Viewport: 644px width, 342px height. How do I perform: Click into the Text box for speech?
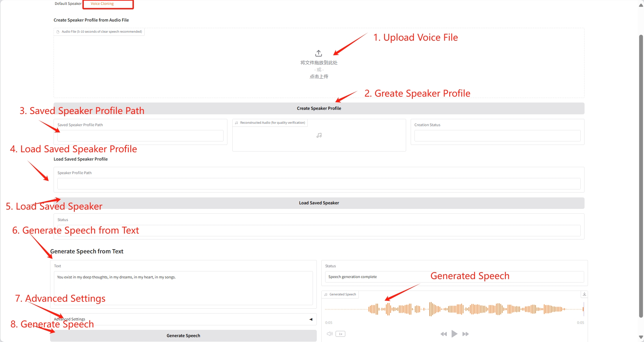(183, 288)
